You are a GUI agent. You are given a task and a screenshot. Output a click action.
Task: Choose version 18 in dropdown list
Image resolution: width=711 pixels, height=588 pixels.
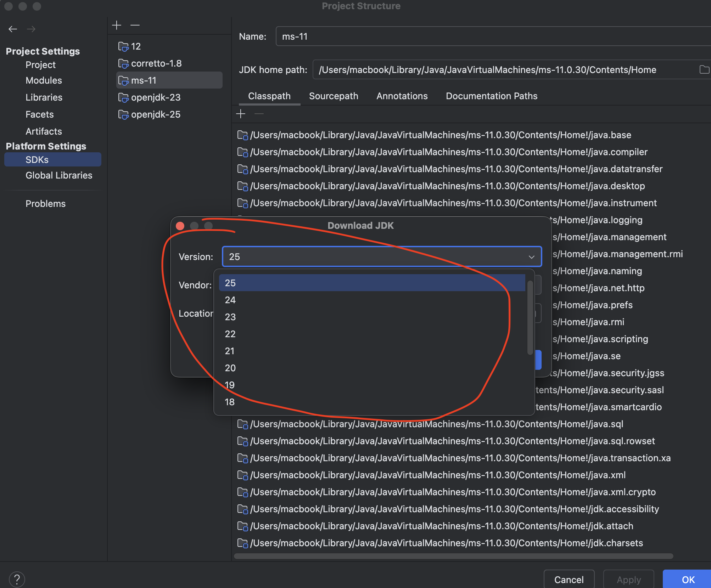tap(372, 402)
